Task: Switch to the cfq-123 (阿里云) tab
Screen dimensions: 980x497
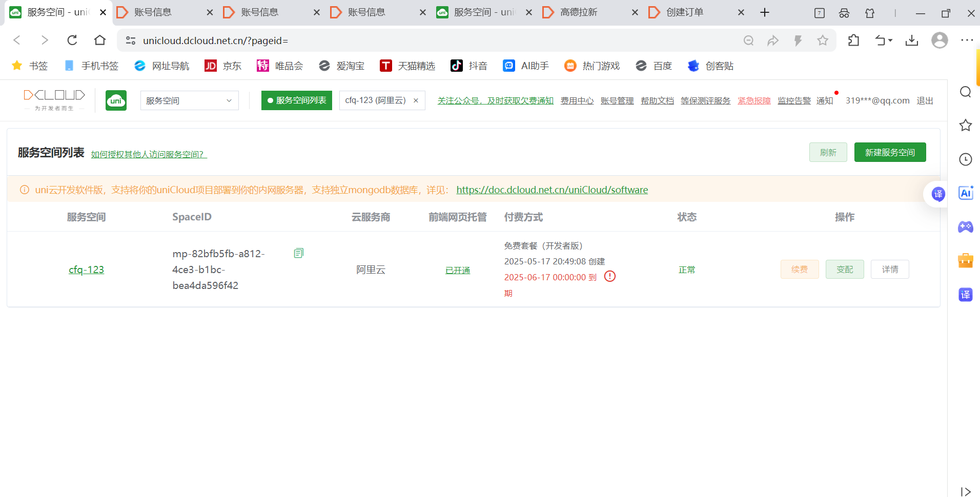Action: [x=375, y=100]
